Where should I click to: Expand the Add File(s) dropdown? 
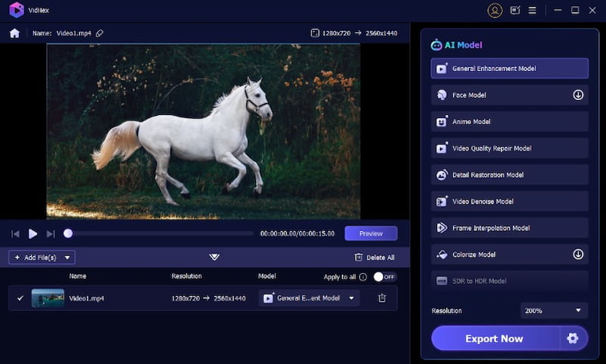68,257
